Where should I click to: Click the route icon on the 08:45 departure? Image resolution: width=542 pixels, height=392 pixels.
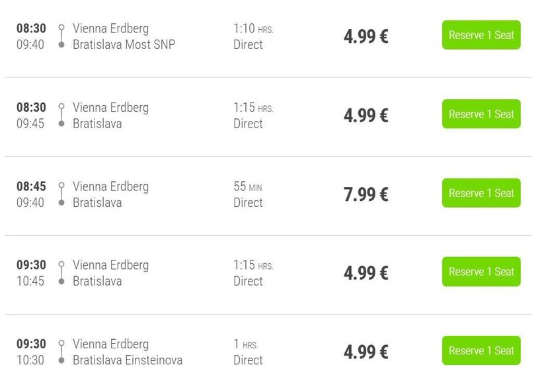click(x=61, y=194)
